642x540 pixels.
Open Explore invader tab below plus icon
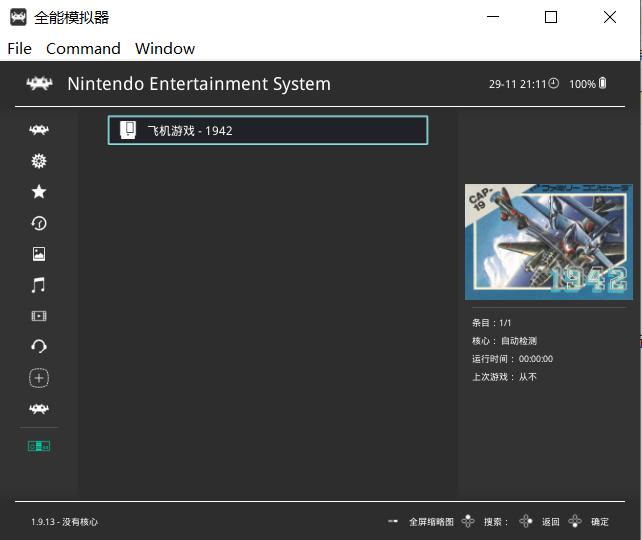click(39, 409)
